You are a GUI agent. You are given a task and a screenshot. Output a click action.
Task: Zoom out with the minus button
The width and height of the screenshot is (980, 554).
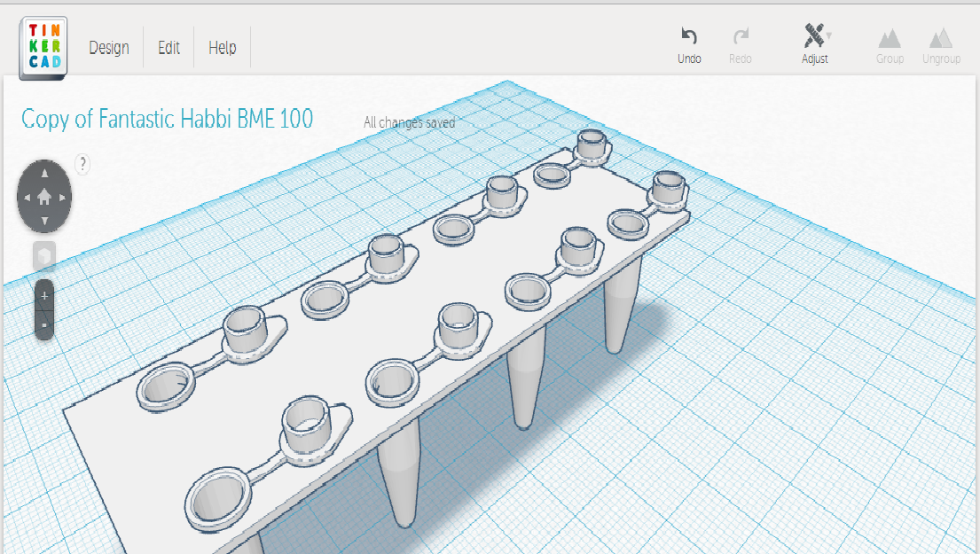(x=44, y=324)
